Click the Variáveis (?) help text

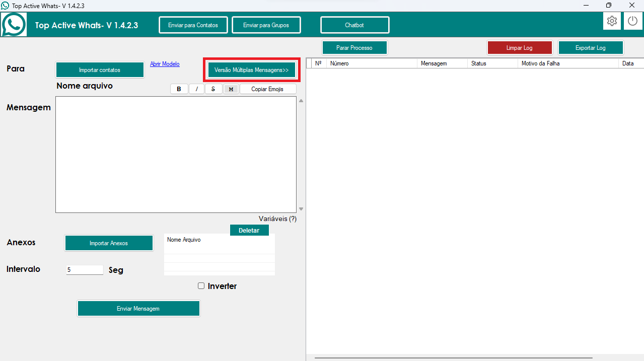pyautogui.click(x=277, y=219)
